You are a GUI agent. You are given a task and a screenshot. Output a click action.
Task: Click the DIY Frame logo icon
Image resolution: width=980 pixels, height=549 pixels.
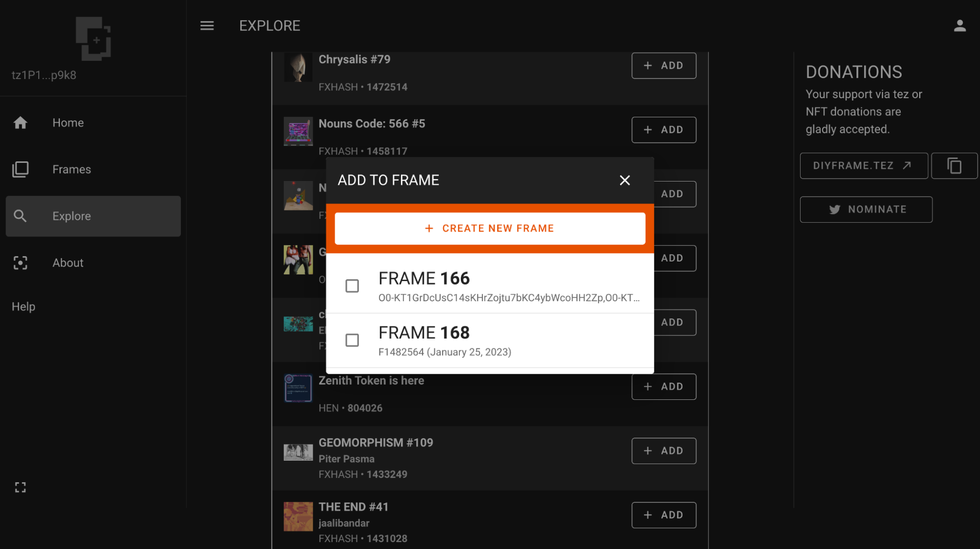pyautogui.click(x=93, y=39)
